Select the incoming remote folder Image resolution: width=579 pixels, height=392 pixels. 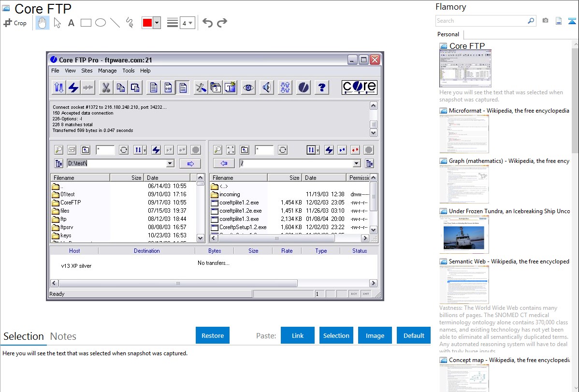229,194
